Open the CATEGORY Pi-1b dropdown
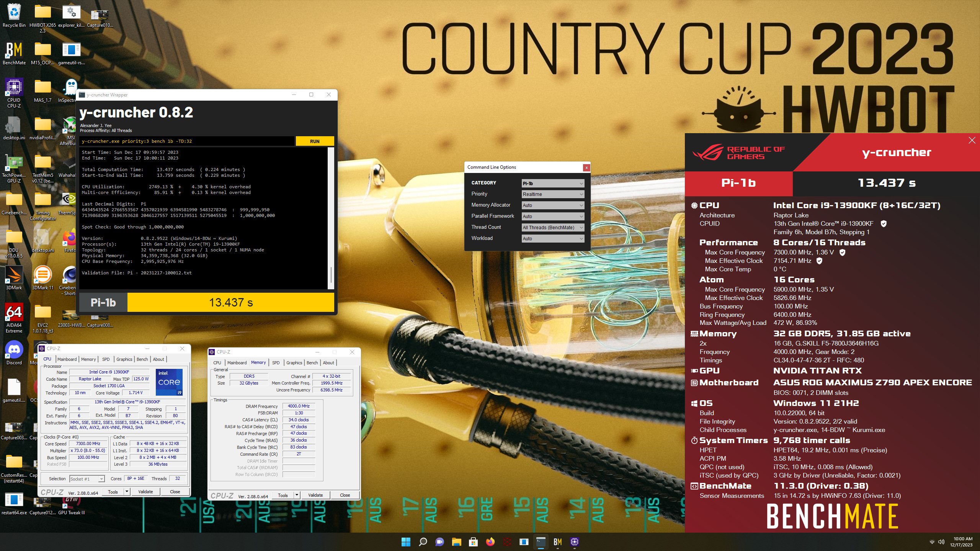The width and height of the screenshot is (980, 551). [553, 183]
